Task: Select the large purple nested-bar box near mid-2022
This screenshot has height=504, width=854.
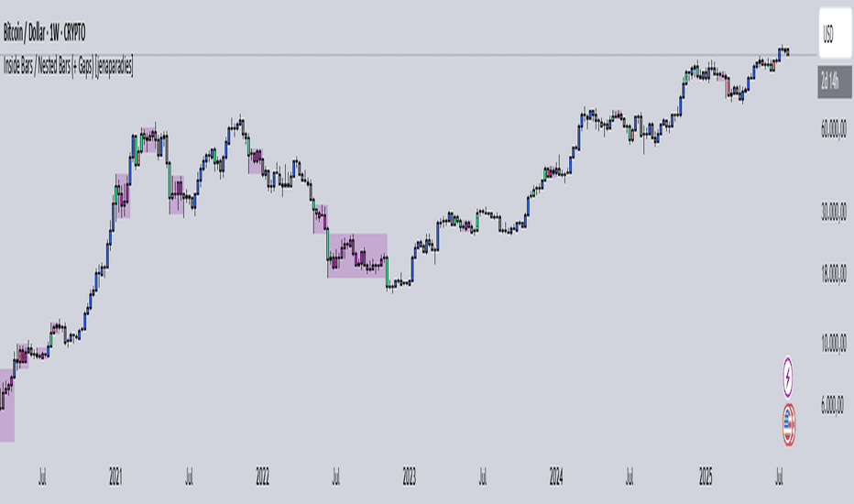Action: 357,256
